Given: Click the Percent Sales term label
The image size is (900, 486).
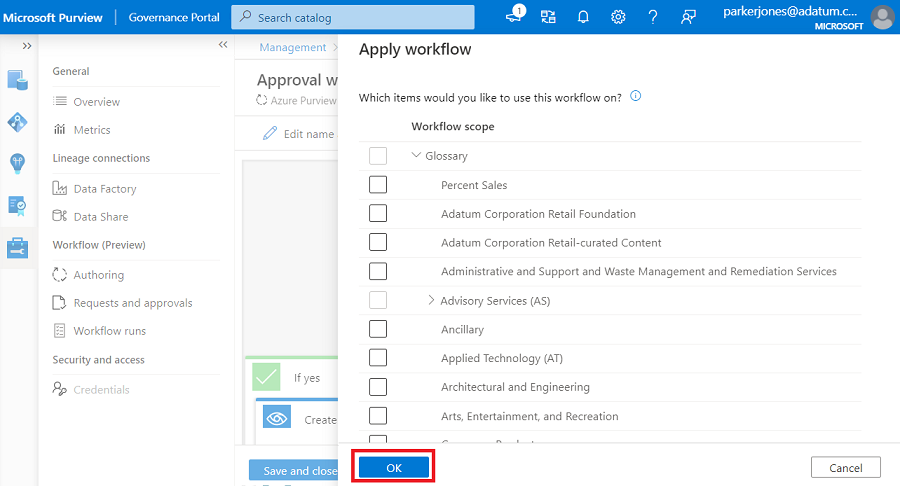Looking at the screenshot, I should [474, 185].
